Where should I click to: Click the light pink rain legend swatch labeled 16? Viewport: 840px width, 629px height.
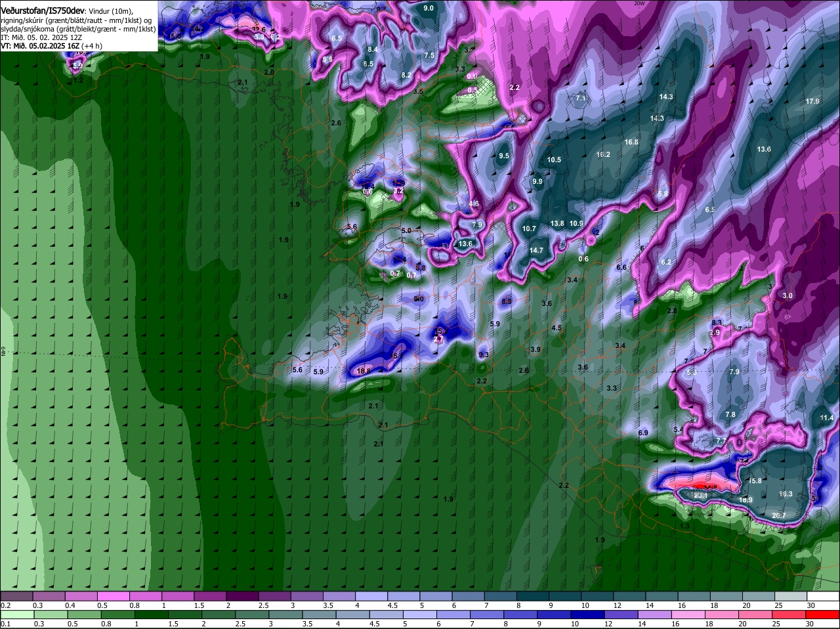690,615
